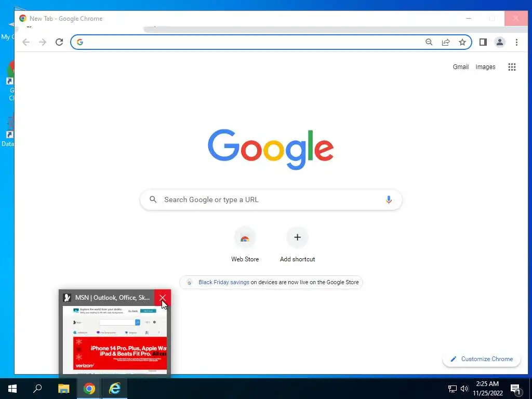
Task: Go back using Chrome's back arrow
Action: [26, 42]
